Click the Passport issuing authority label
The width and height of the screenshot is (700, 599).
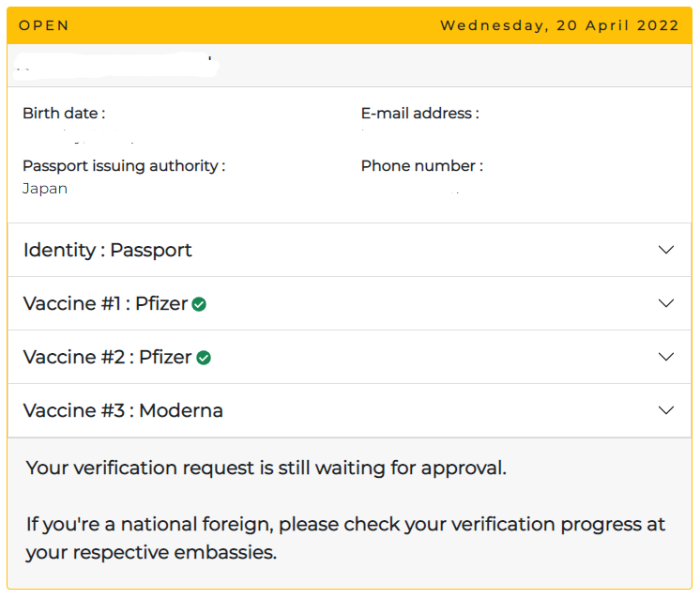pos(124,166)
